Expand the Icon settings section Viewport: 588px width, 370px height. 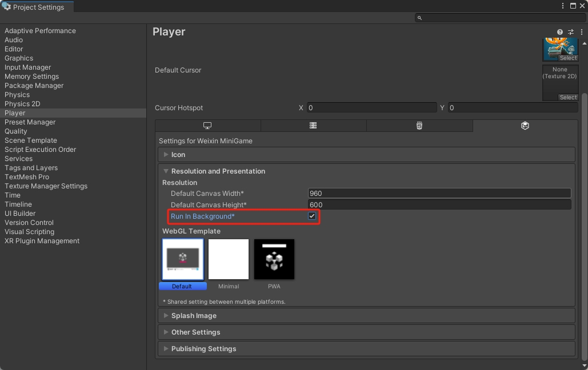tap(178, 155)
